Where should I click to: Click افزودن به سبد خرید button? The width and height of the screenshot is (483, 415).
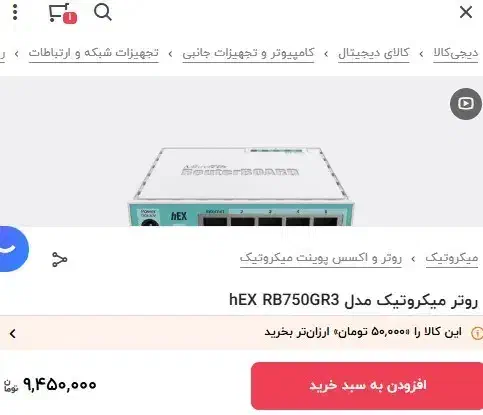pos(367,386)
